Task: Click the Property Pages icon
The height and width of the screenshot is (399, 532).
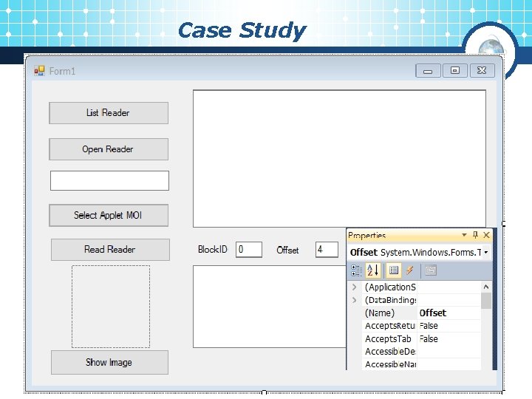Action: tap(431, 270)
